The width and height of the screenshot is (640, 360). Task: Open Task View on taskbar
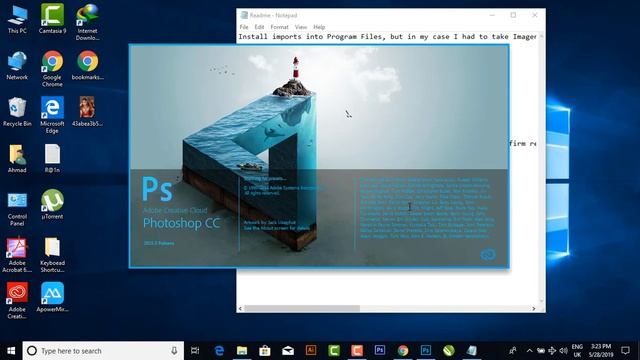195,350
